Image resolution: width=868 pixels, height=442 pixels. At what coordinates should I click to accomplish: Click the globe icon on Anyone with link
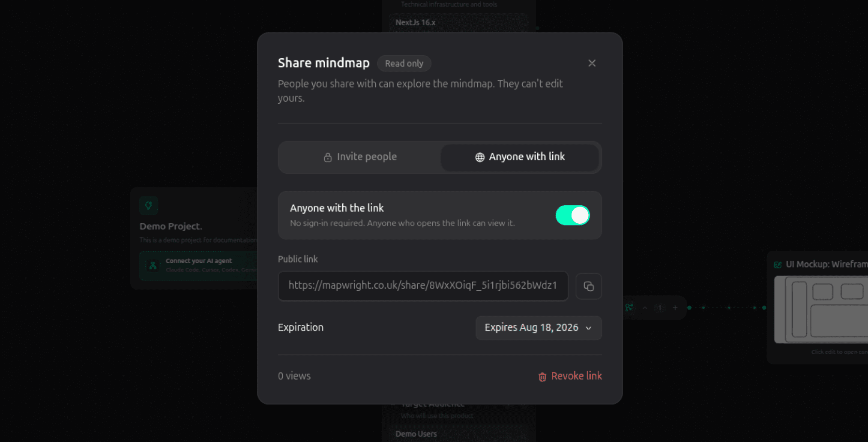480,157
